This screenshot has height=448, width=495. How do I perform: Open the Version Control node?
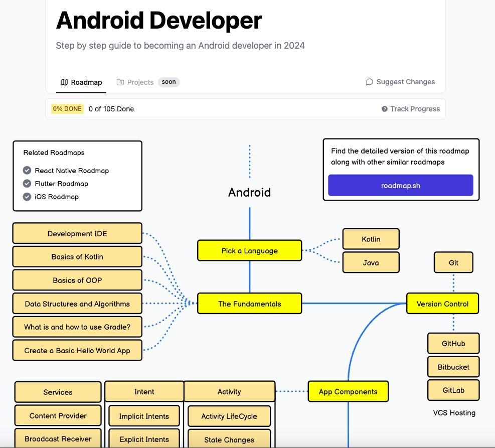click(442, 304)
